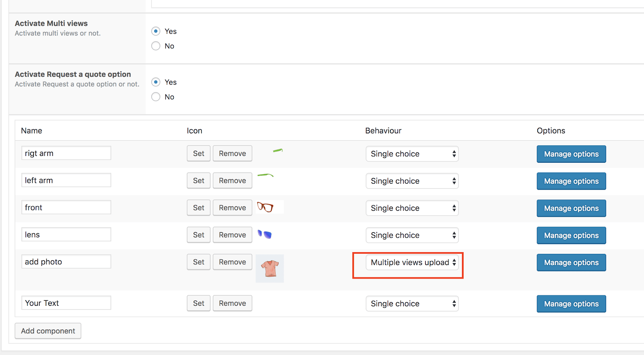
Task: Open Behaviour dropdown for Your Text
Action: tap(412, 304)
